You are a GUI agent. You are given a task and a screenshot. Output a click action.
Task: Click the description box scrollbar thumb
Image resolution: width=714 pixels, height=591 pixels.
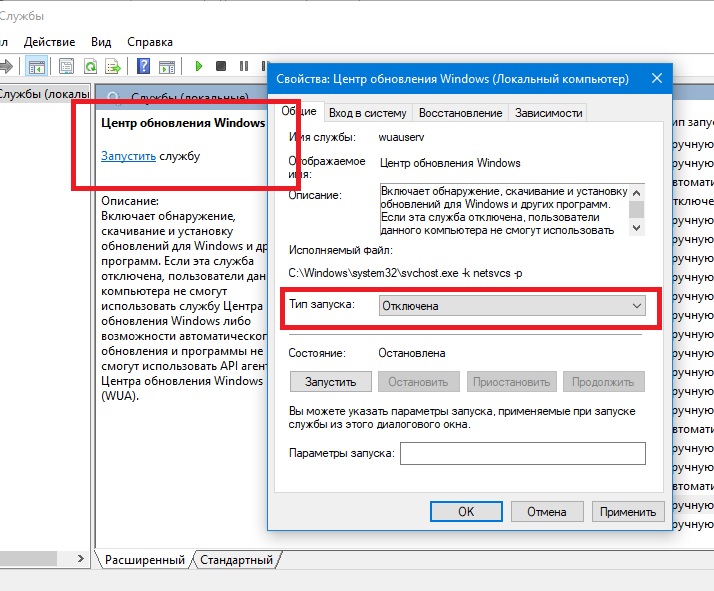point(637,209)
